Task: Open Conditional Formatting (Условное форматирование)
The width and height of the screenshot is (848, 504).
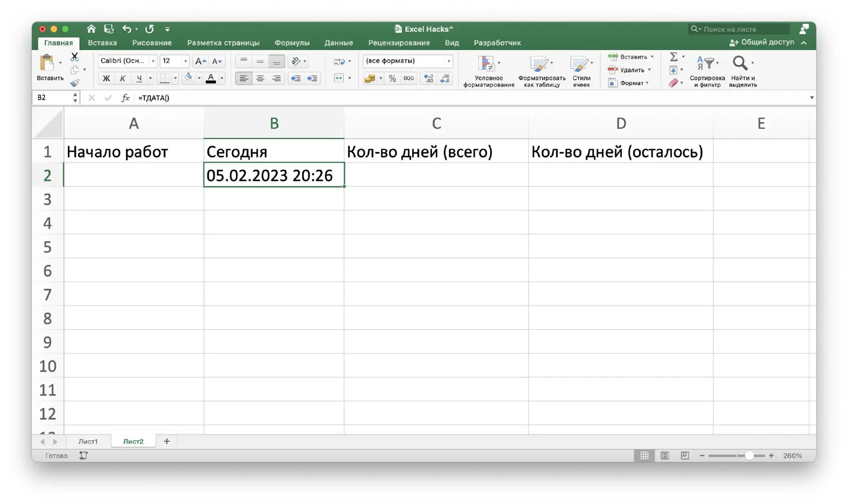Action: 488,71
